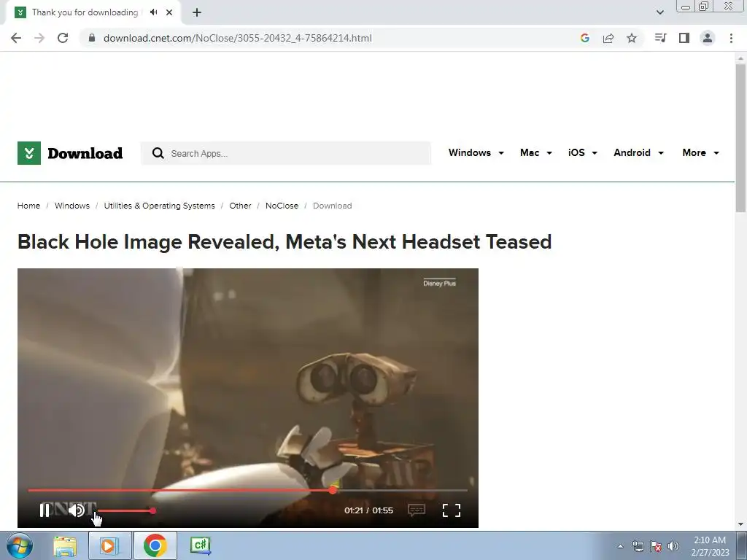Open Utilities & Operating Systems breadcrumb
This screenshot has height=560, width=747.
[159, 206]
